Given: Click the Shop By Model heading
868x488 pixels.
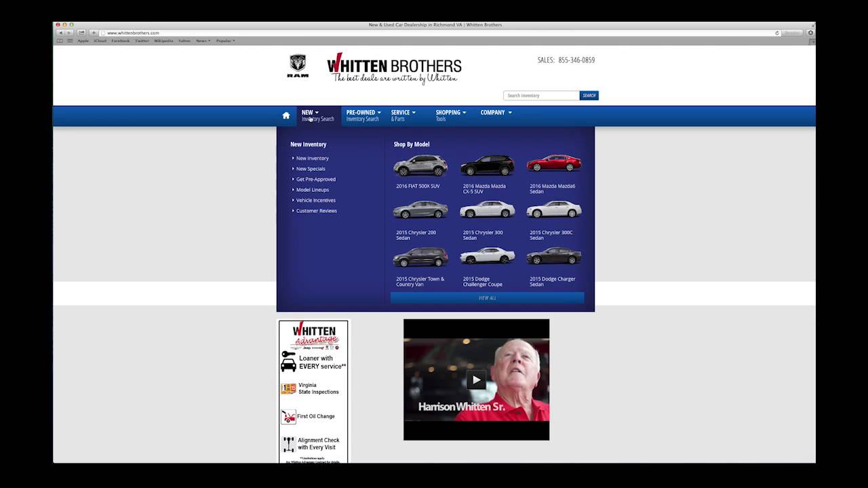Looking at the screenshot, I should (x=412, y=144).
